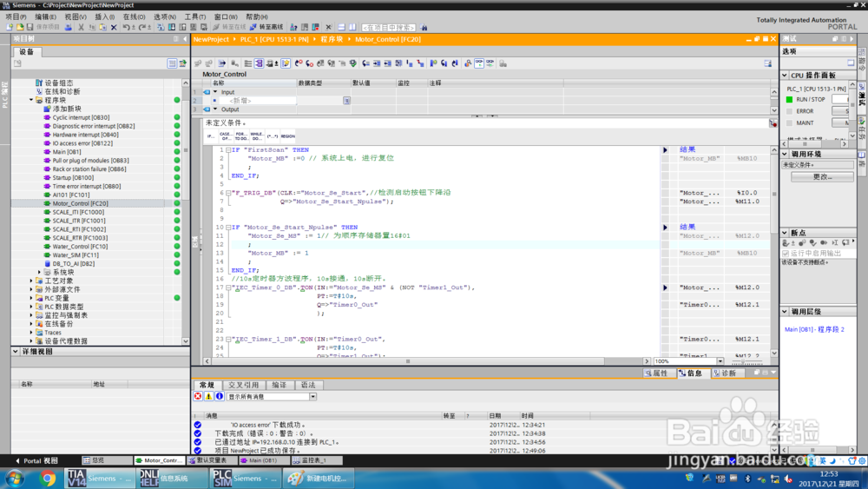
Task: Click the Windows Start button
Action: click(x=15, y=479)
